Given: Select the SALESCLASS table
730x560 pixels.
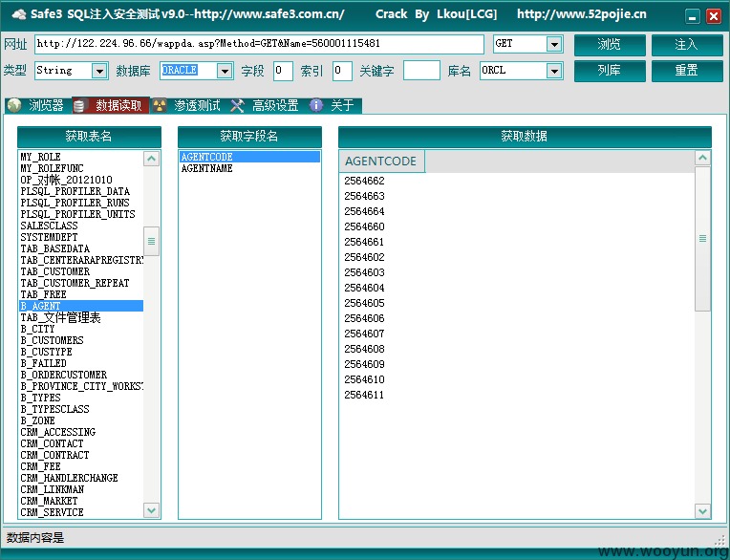Looking at the screenshot, I should pyautogui.click(x=81, y=226).
